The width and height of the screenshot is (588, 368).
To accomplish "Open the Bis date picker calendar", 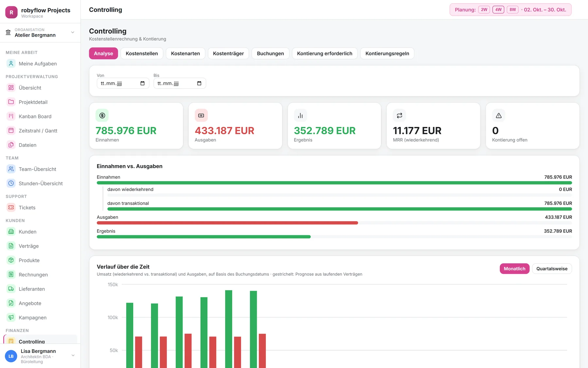I will pos(199,83).
